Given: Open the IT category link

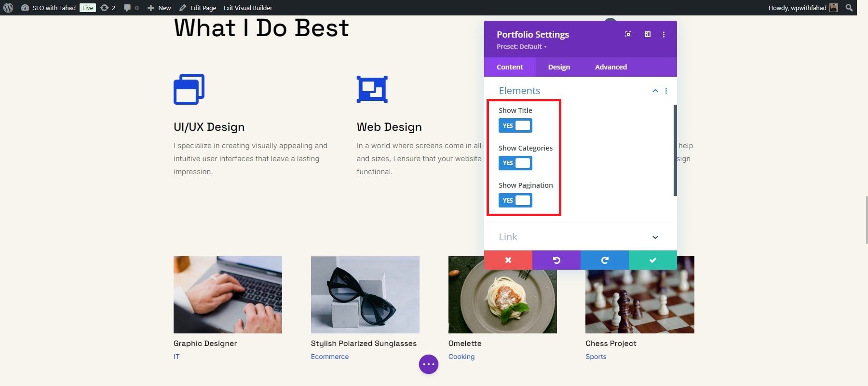Looking at the screenshot, I should click(176, 357).
